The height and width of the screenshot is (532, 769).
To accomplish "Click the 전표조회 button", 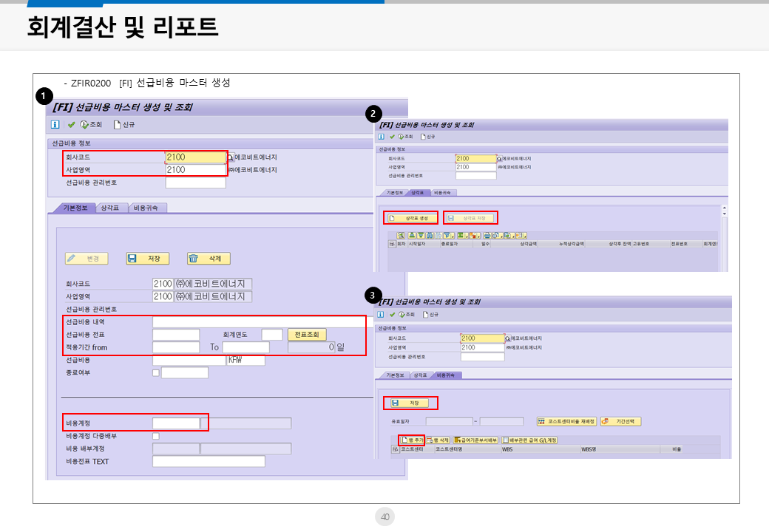I will (x=306, y=335).
